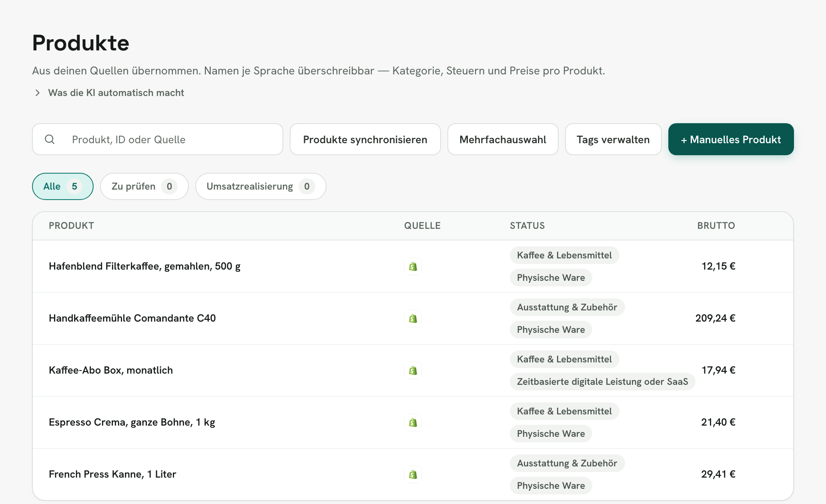Click Shopify icon for Kaffee-Abo Box row

[413, 370]
